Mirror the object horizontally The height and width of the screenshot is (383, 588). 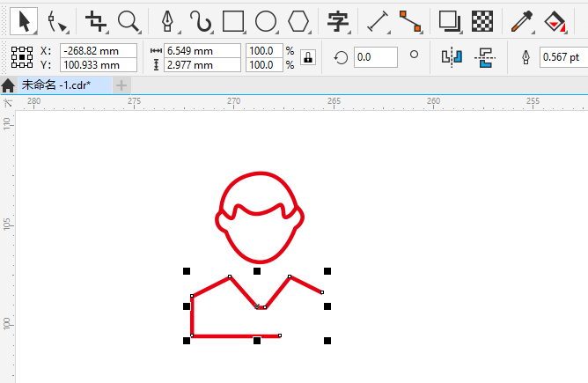[452, 57]
